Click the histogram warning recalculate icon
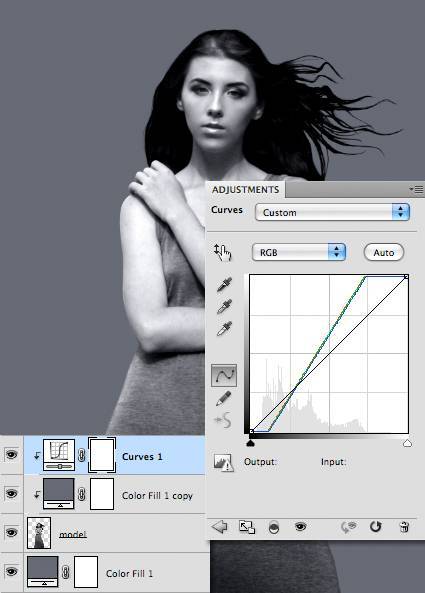This screenshot has height=593, width=425. click(x=223, y=462)
